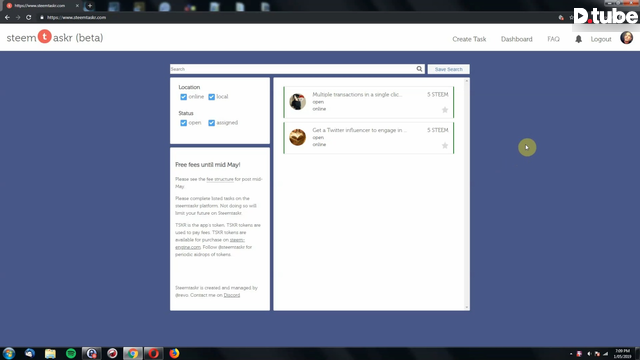Image resolution: width=640 pixels, height=360 pixels.
Task: Uncheck the local location checkbox
Action: (x=211, y=97)
